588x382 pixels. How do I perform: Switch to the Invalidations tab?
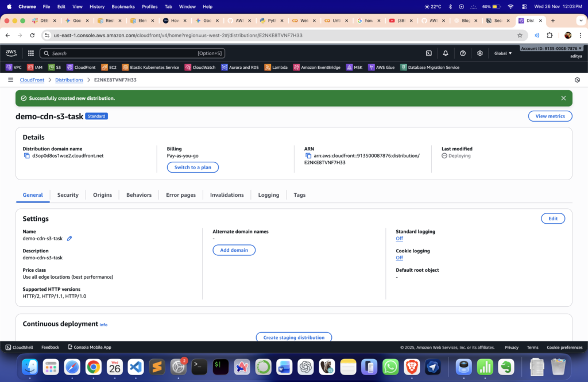click(227, 195)
